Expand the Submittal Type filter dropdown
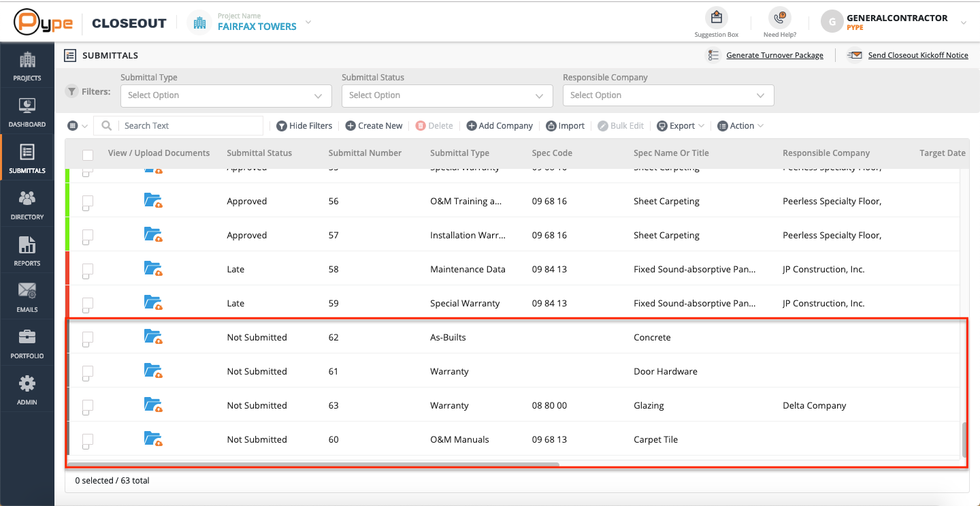Image resolution: width=980 pixels, height=506 pixels. coord(226,95)
